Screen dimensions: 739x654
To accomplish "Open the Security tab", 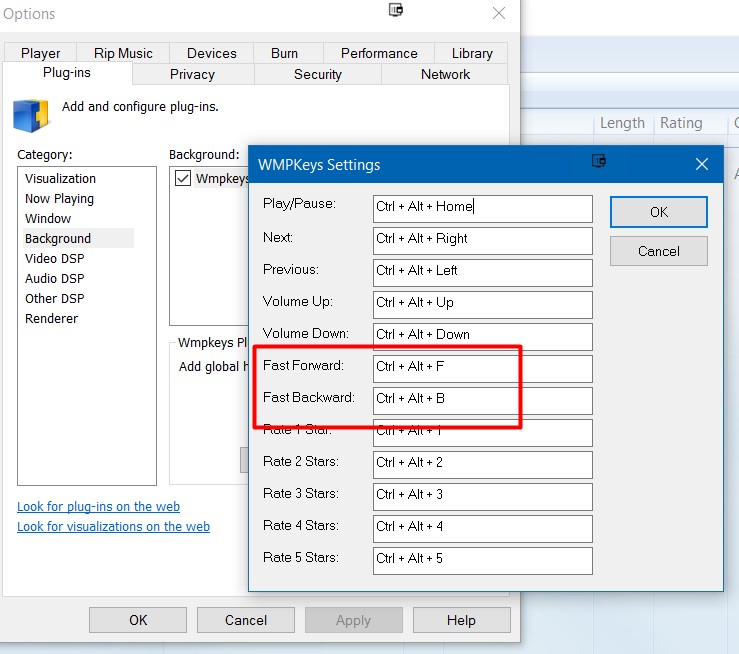I will [318, 74].
